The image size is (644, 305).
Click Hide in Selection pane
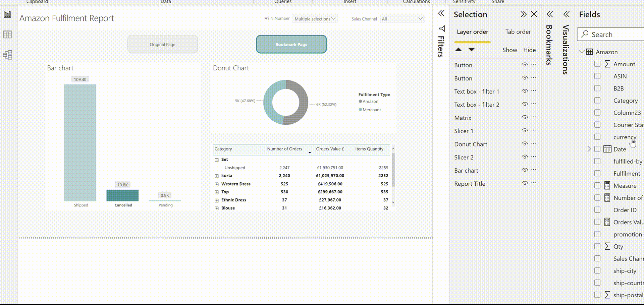(529, 50)
